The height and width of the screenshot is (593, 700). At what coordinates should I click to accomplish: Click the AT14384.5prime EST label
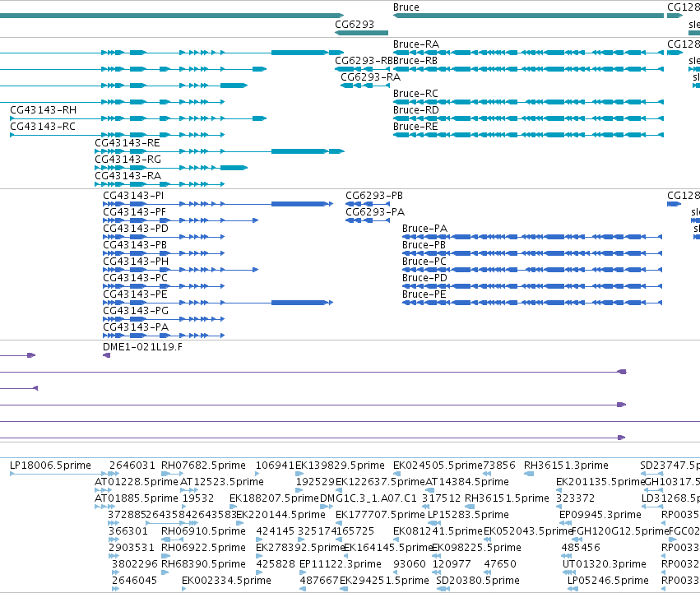[x=467, y=482]
